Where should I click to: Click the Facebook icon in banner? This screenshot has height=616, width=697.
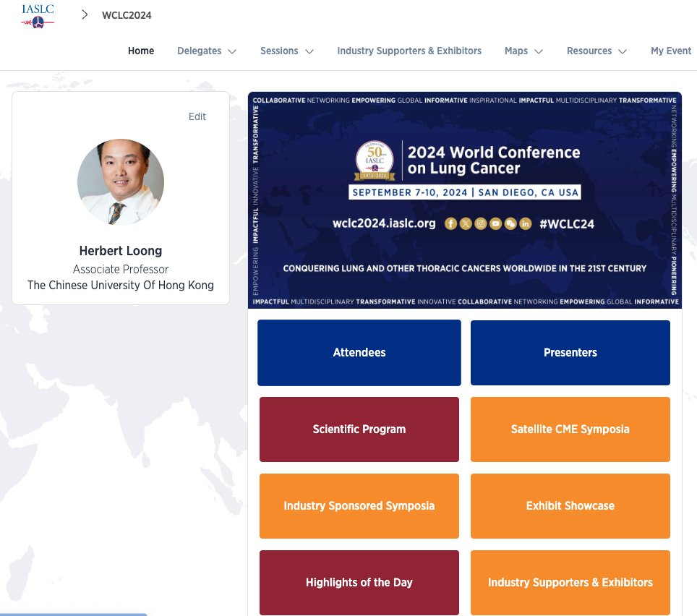450,223
